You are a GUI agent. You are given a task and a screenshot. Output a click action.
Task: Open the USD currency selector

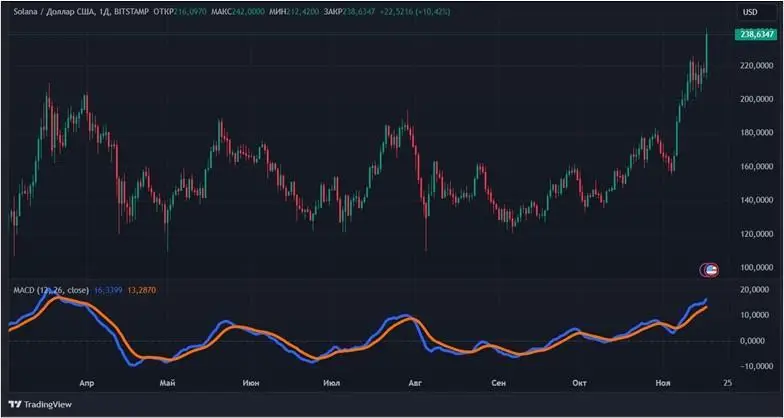pos(749,12)
